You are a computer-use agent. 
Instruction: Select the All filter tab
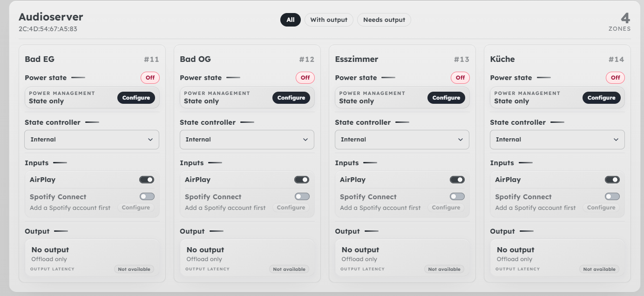pyautogui.click(x=291, y=20)
